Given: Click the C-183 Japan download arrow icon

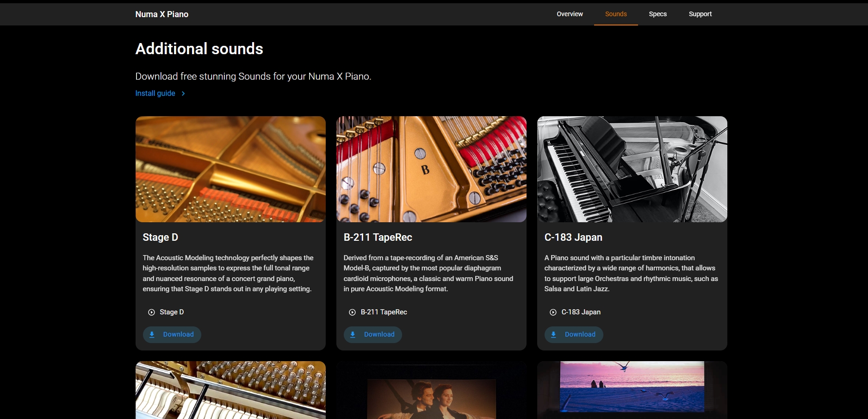Looking at the screenshot, I should (553, 334).
